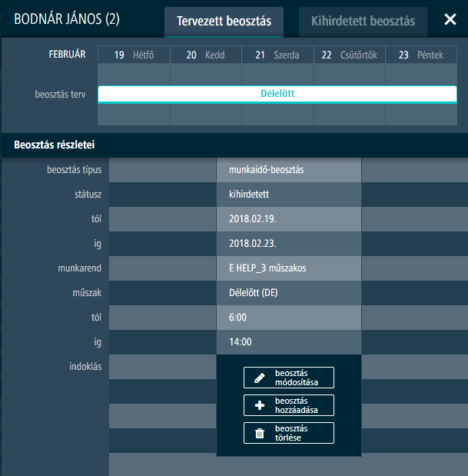
Task: Click the indoklás label
Action: pyautogui.click(x=85, y=366)
